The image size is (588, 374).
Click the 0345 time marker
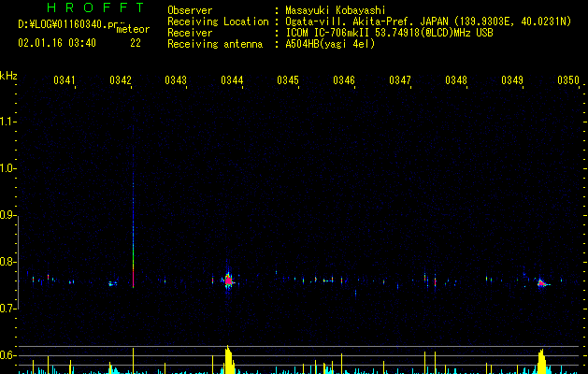[x=288, y=80]
